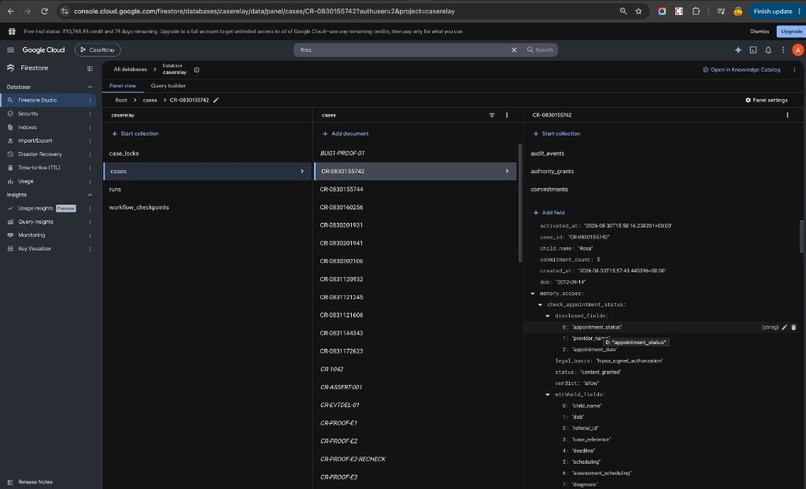Collapse the withheld_fields array

coord(547,394)
